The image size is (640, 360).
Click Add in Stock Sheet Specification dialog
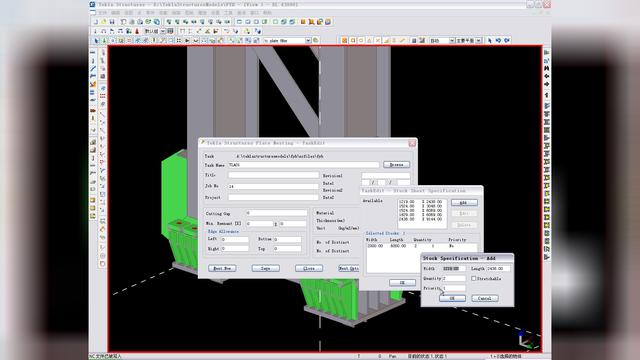(464, 202)
